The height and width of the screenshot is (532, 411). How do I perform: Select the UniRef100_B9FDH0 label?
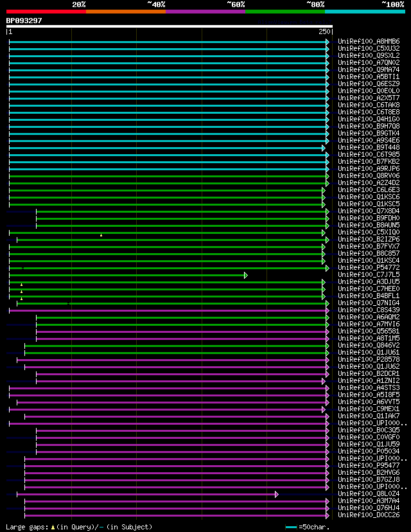click(369, 218)
